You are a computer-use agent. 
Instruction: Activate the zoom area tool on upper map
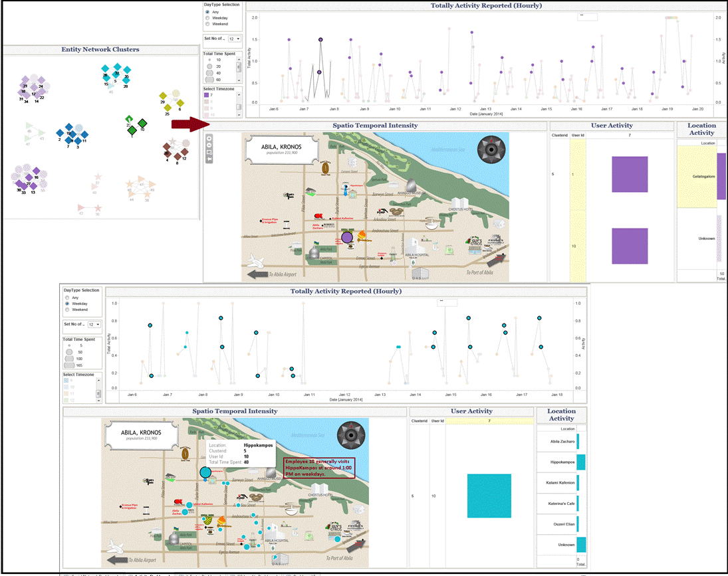pyautogui.click(x=209, y=152)
